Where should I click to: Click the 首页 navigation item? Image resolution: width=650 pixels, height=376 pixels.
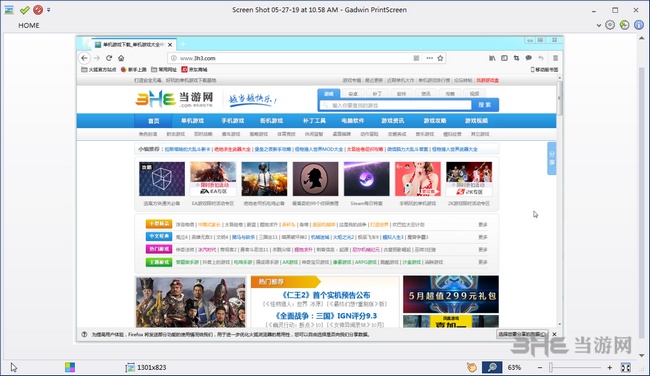click(x=154, y=121)
